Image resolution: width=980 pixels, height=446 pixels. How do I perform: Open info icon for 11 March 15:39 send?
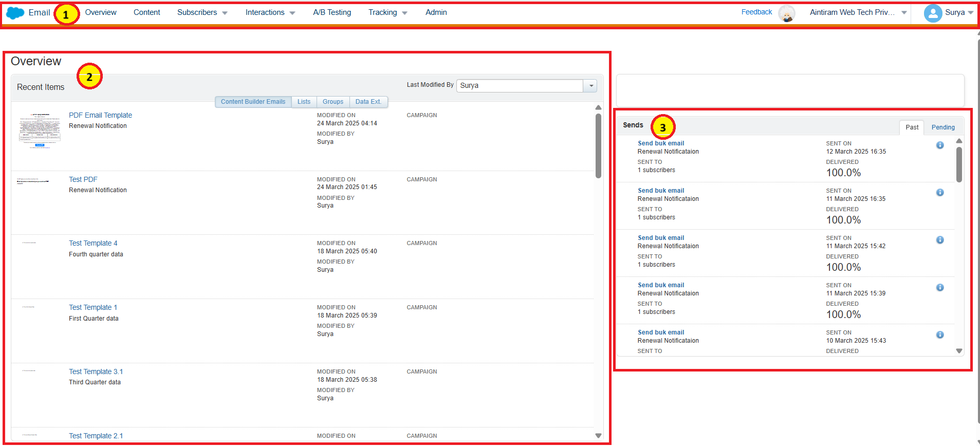(x=939, y=288)
